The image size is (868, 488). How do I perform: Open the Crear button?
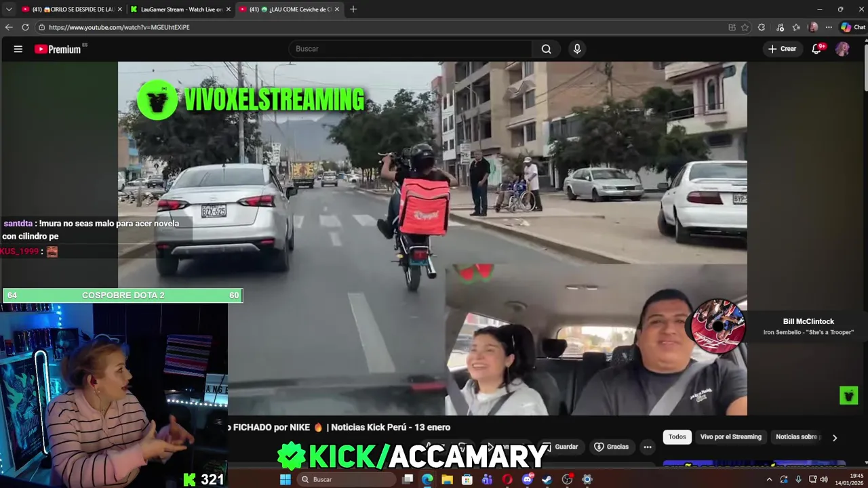pos(782,49)
